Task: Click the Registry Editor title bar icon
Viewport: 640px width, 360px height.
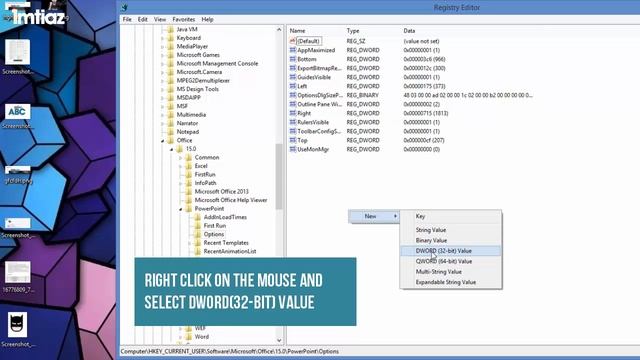Action: [124, 7]
